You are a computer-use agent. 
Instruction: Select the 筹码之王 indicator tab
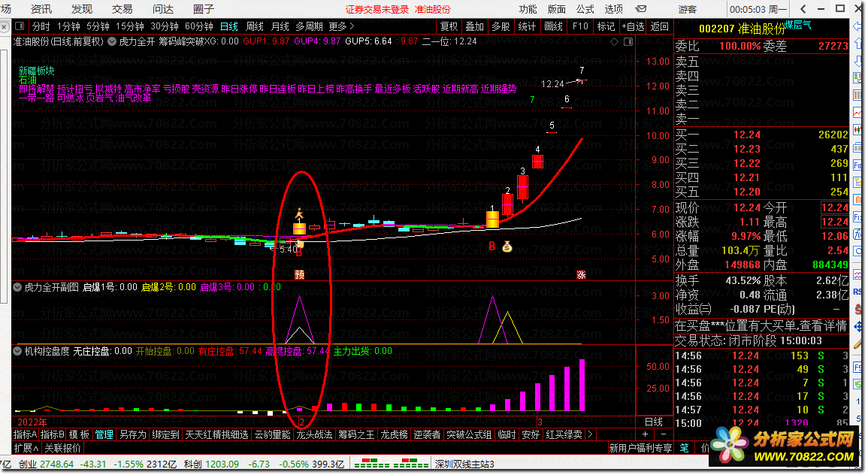(x=356, y=434)
